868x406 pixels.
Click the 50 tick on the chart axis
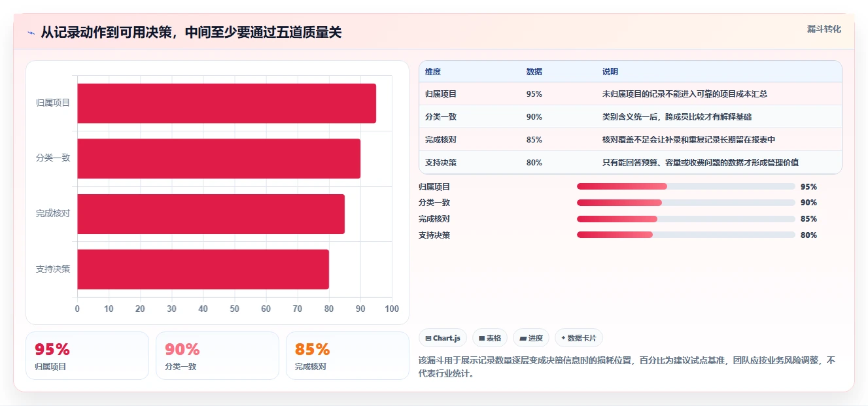click(234, 309)
